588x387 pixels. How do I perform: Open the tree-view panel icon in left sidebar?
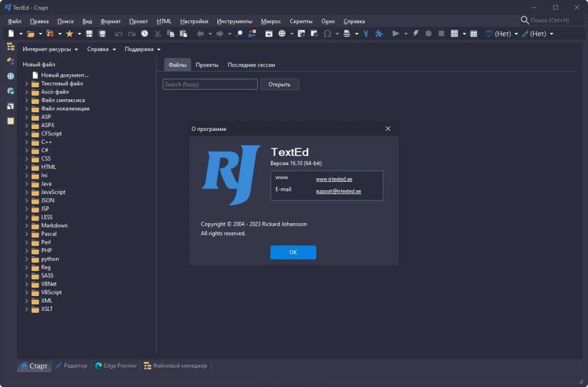tap(10, 47)
